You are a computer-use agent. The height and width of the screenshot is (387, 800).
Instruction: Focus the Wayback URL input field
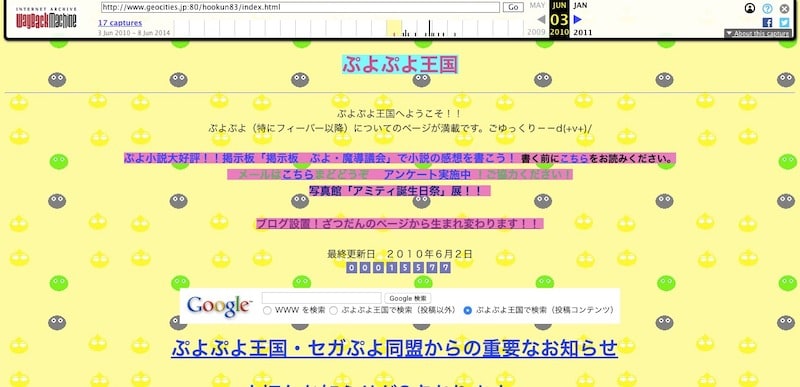300,7
